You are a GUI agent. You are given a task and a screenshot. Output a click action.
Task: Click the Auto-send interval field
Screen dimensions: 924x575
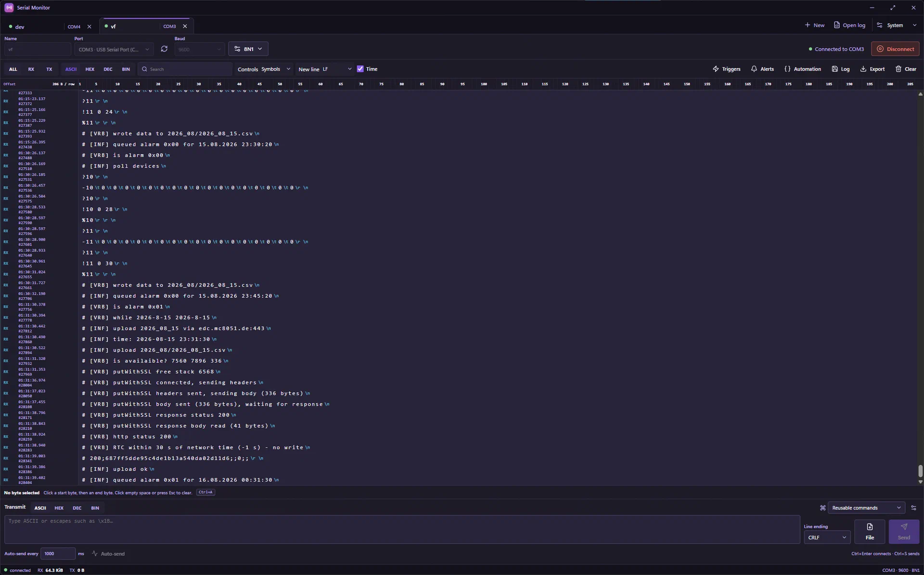(58, 553)
